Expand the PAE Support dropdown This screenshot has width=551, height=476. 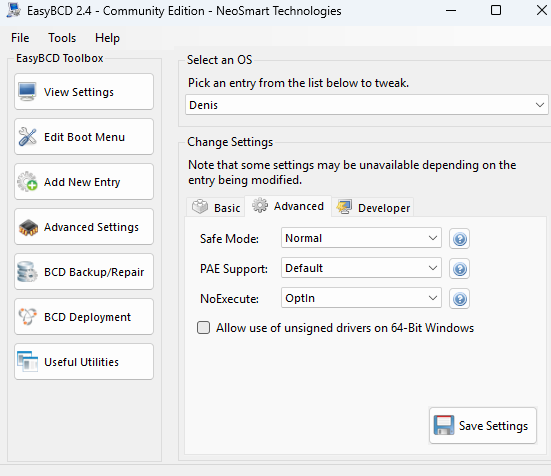tap(361, 268)
